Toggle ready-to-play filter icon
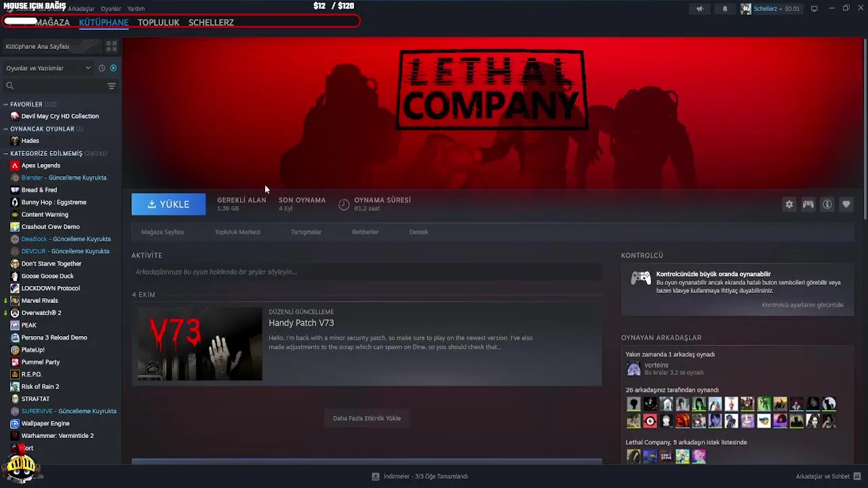Screen dimensions: 868x488 click(x=113, y=68)
